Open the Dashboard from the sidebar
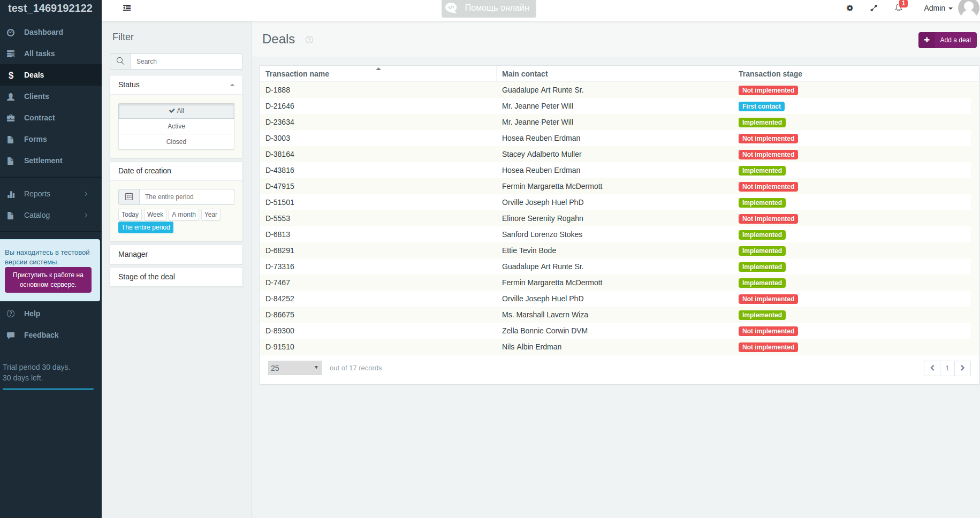The width and height of the screenshot is (980, 518). [x=43, y=32]
